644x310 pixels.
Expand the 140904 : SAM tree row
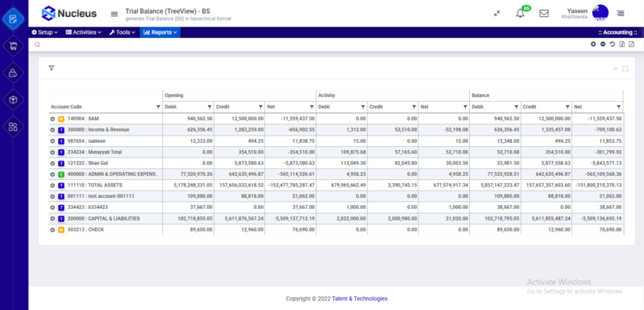pos(52,119)
